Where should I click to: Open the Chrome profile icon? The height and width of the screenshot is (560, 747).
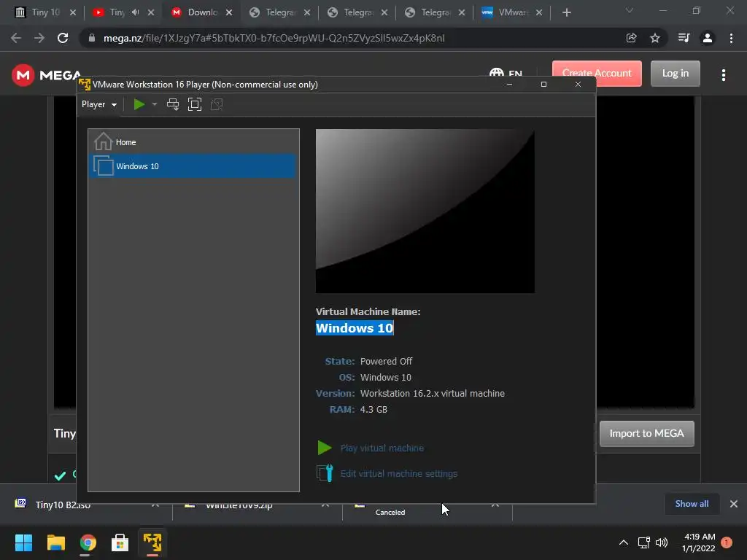pyautogui.click(x=708, y=38)
